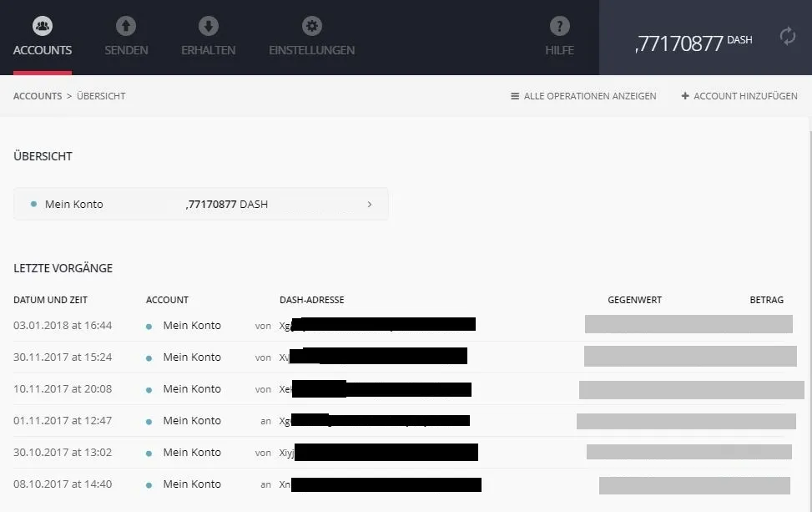Viewport: 812px width, 512px height.
Task: Click the ÜBERSICHT breadcrumb item
Action: [101, 96]
